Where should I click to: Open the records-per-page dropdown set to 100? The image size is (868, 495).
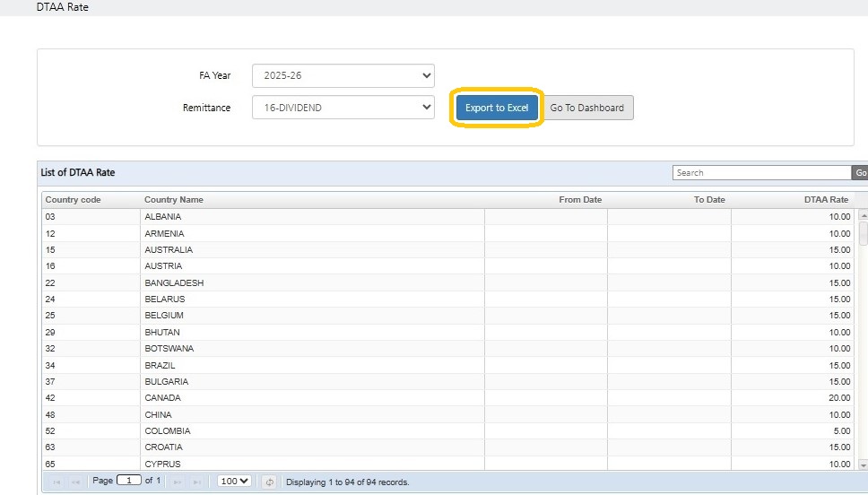[x=234, y=482]
